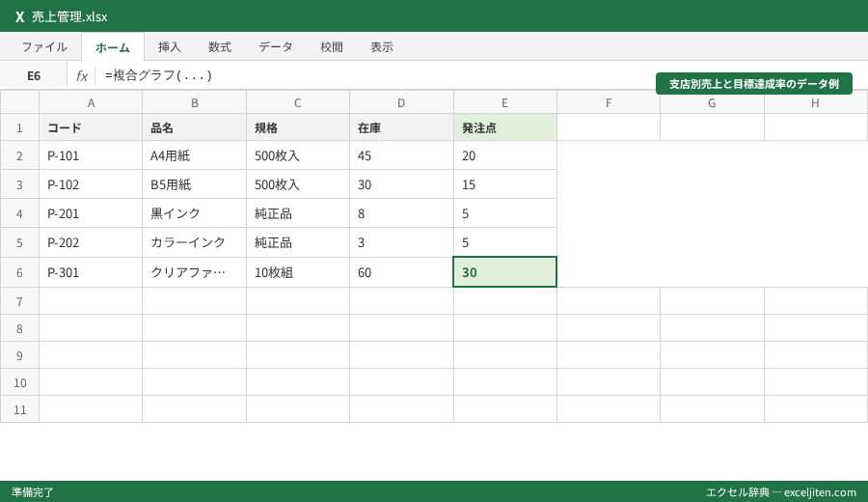The height and width of the screenshot is (502, 868).
Task: Select the 規格 header cell
Action: tap(298, 127)
